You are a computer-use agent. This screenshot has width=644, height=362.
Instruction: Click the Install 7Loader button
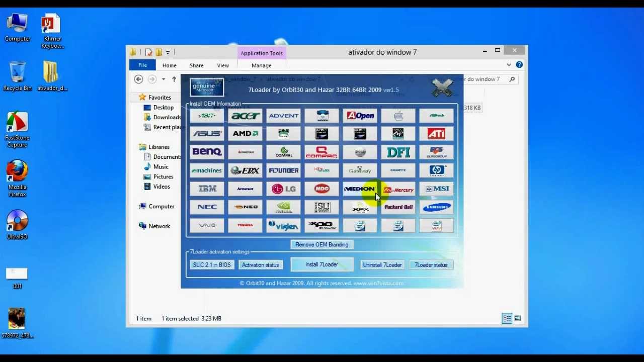(x=322, y=264)
